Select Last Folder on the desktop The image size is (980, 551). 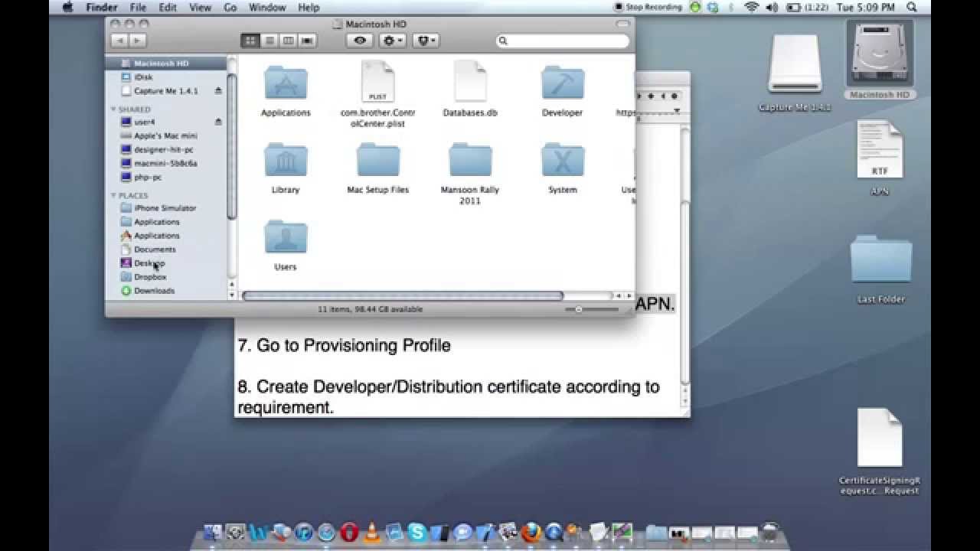[880, 269]
